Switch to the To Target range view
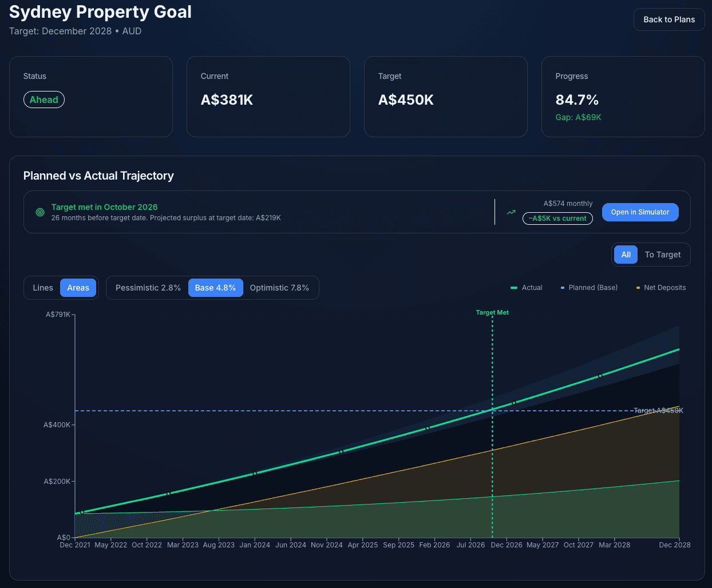This screenshot has height=588, width=712. (662, 255)
